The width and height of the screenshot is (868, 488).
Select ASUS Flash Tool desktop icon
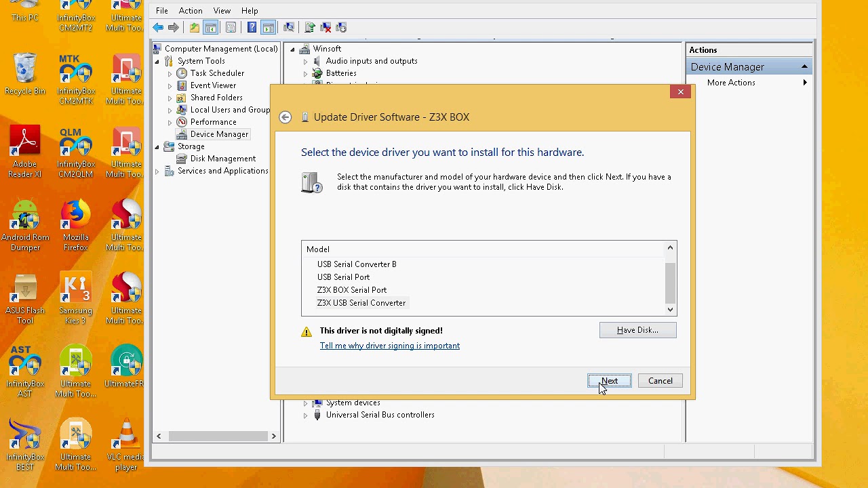click(x=25, y=298)
